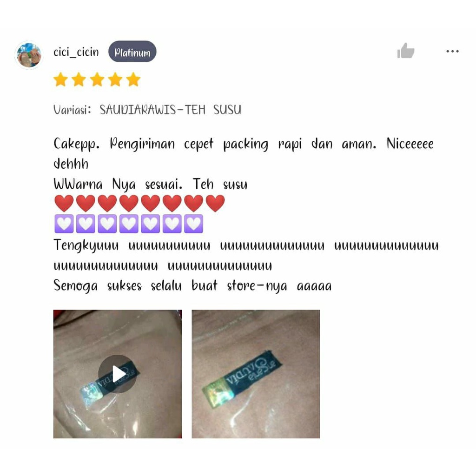Click the cici_cicin username

tap(76, 52)
